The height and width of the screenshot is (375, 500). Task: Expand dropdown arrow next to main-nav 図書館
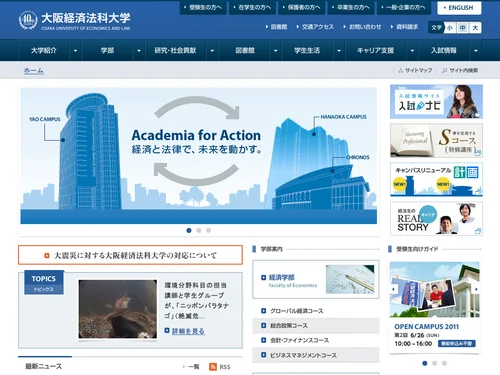click(x=276, y=50)
